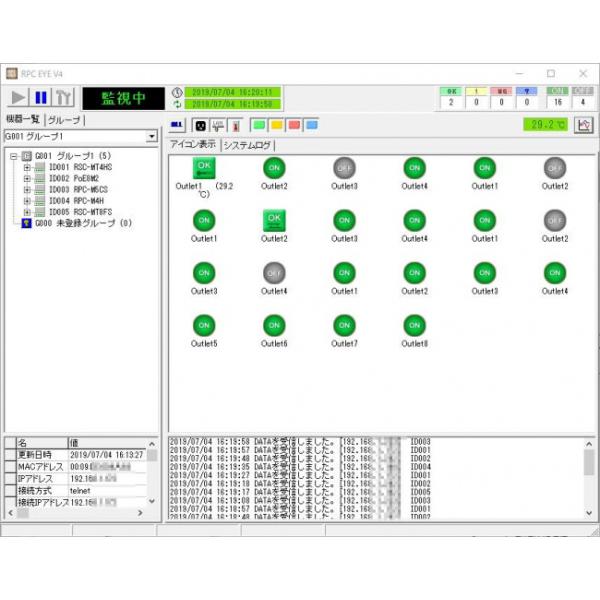
Task: Open the G001 グループ1 dropdown
Action: [152, 136]
